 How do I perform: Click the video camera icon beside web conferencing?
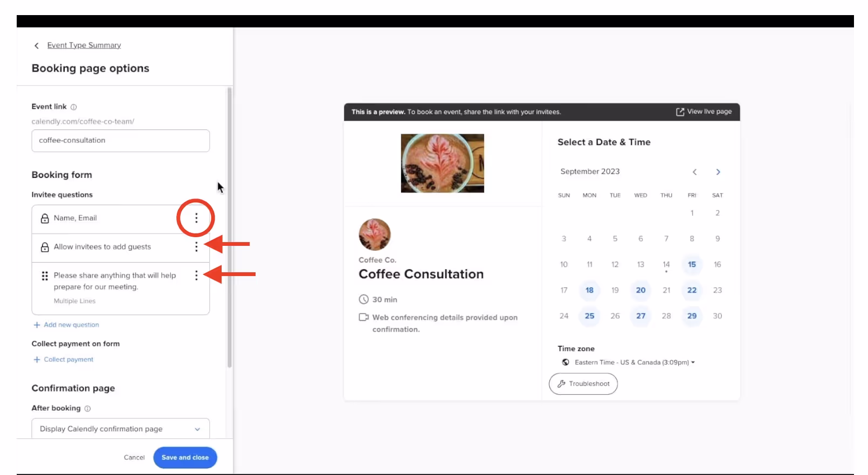364,317
